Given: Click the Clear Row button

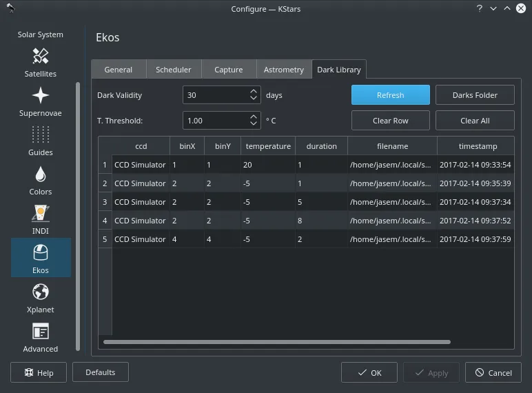Looking at the screenshot, I should (x=391, y=121).
